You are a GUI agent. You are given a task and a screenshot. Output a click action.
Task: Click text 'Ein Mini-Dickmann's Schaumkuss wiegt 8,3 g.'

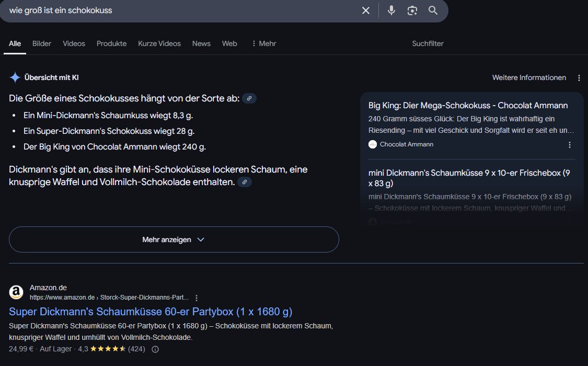click(108, 116)
